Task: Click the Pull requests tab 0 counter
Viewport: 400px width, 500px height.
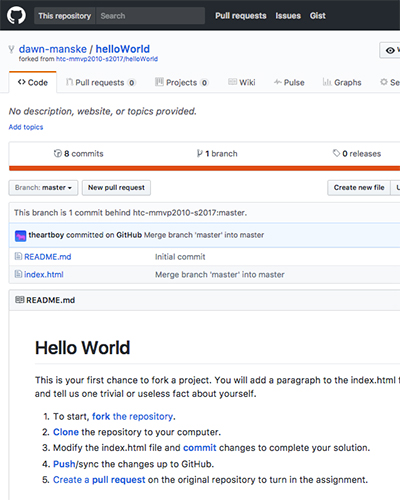Action: click(132, 83)
